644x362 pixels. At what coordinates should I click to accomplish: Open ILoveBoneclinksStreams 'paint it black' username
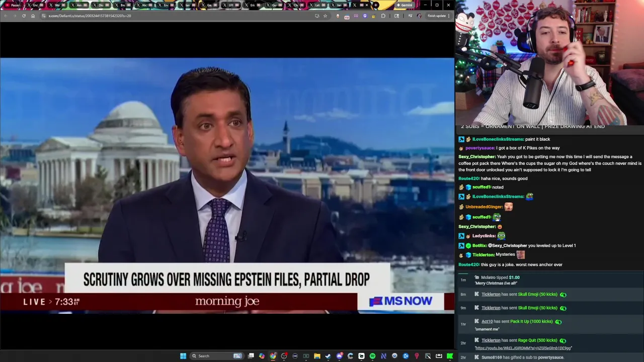[x=498, y=139]
